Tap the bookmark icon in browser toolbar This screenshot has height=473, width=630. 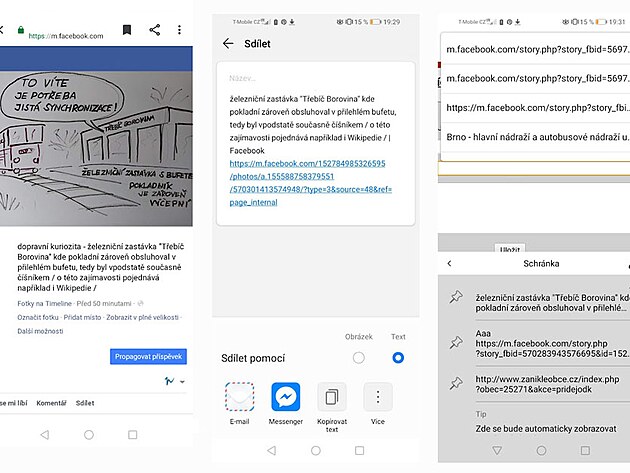[127, 31]
